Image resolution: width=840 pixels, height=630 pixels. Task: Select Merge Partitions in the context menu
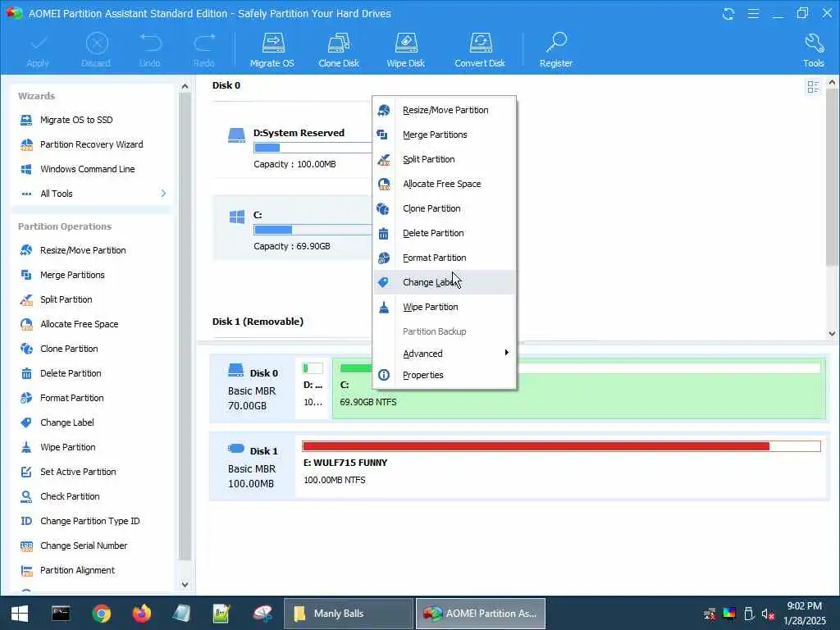click(x=445, y=135)
